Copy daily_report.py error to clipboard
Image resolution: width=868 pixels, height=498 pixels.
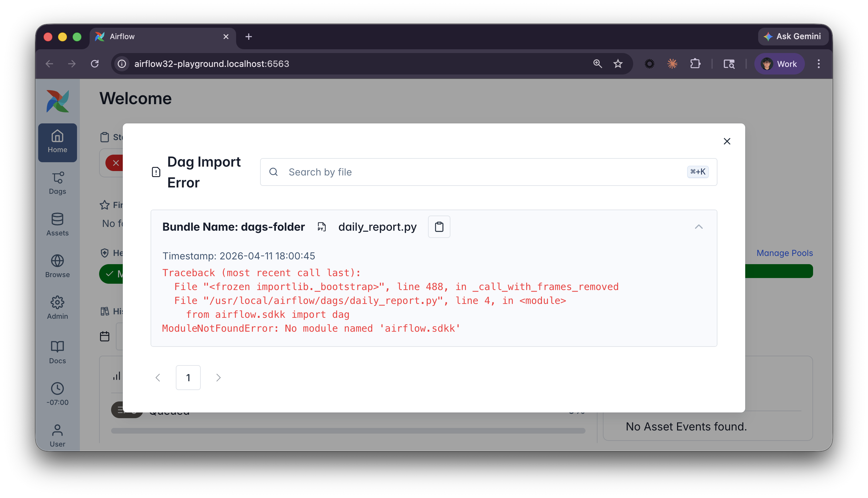[439, 227]
